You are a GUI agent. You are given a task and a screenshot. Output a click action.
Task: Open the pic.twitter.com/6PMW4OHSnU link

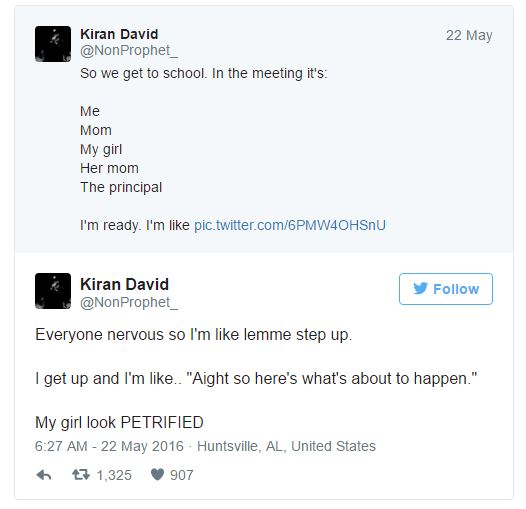tap(290, 225)
